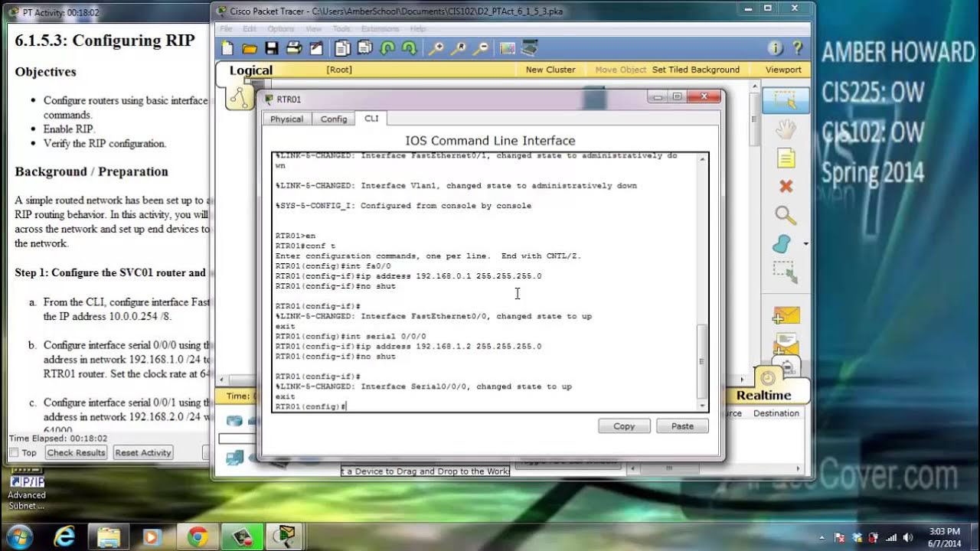Click the Zoom Reset magnifier icon
Screen dimensions: 980x551
click(x=458, y=48)
